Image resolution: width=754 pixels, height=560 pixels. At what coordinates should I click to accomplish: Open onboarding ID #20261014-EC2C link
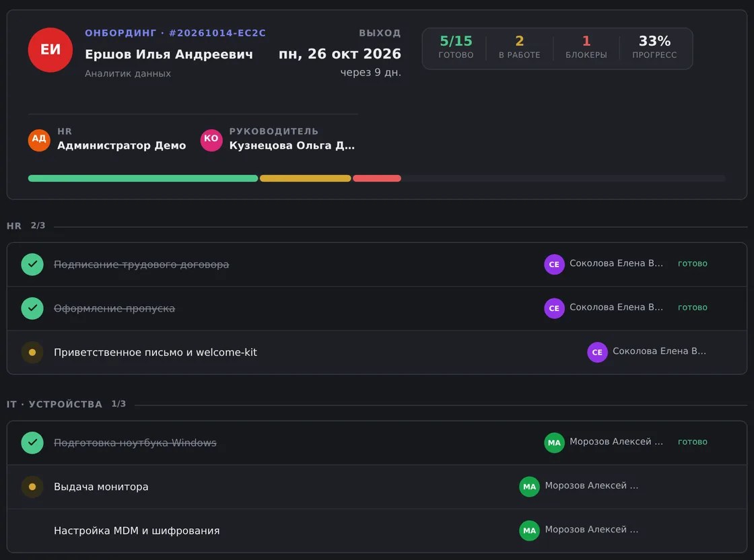(217, 33)
